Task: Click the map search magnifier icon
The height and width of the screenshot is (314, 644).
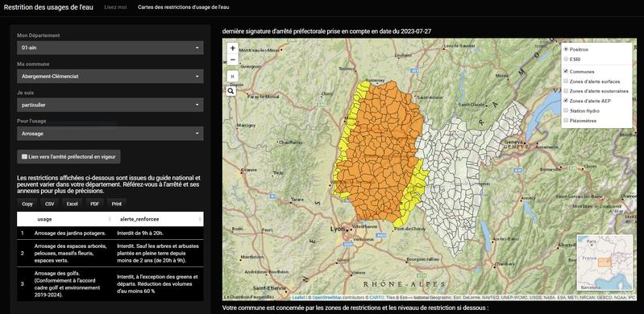Action: tap(231, 91)
